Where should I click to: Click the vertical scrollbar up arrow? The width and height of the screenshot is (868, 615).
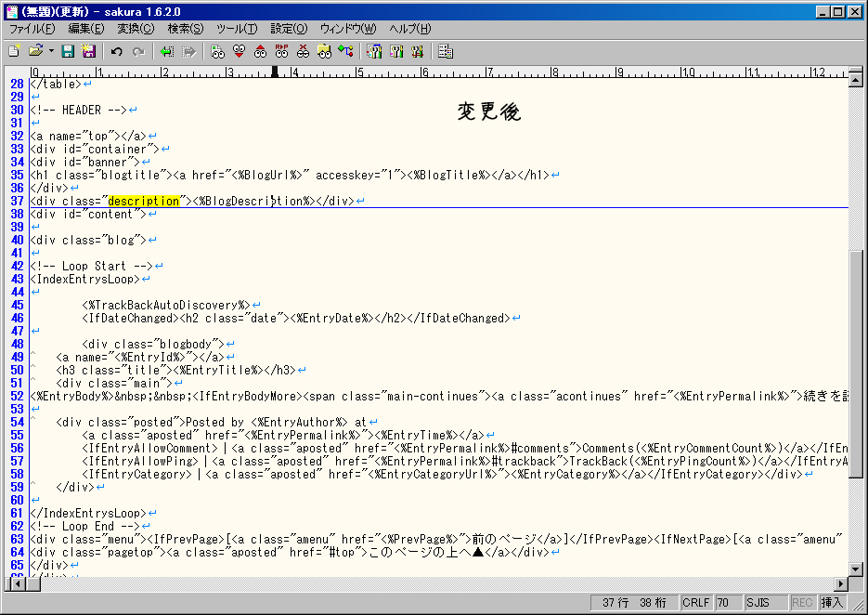tap(856, 80)
